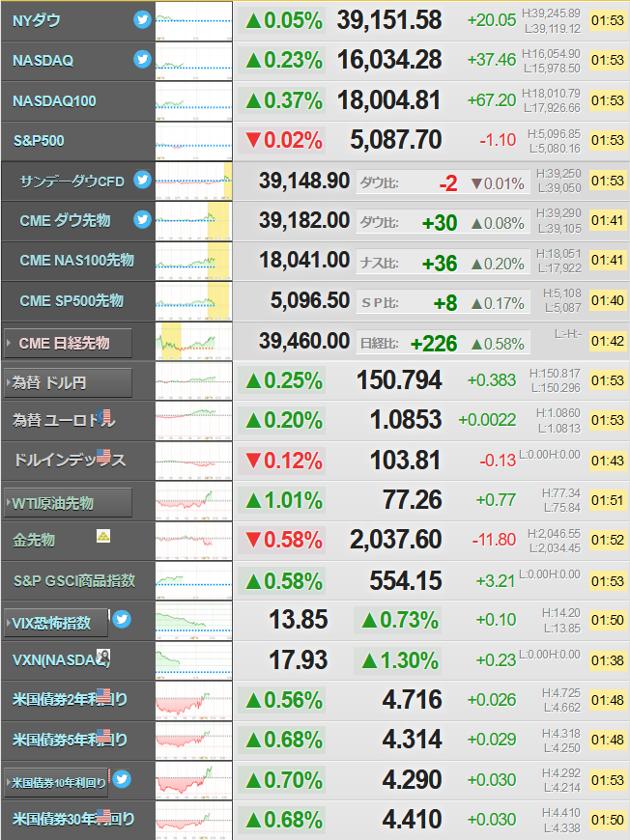Click the NYダウ price 39,151.58
The height and width of the screenshot is (840, 630).
[x=389, y=20]
